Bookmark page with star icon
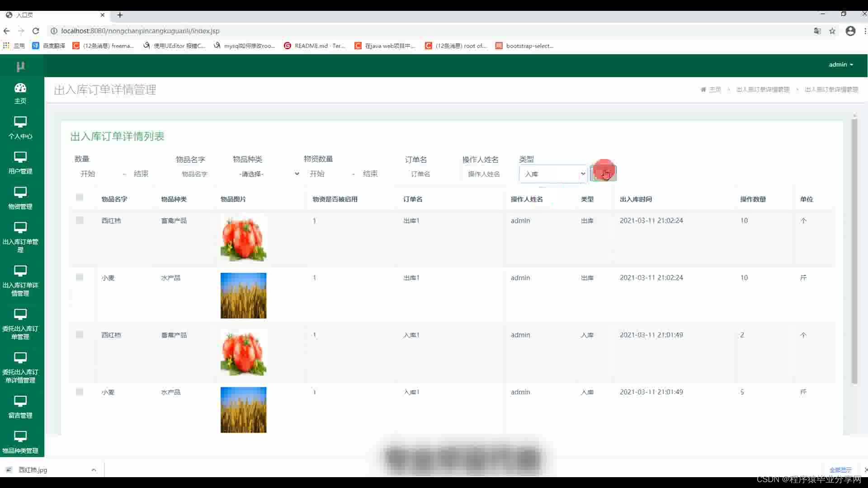 (832, 31)
